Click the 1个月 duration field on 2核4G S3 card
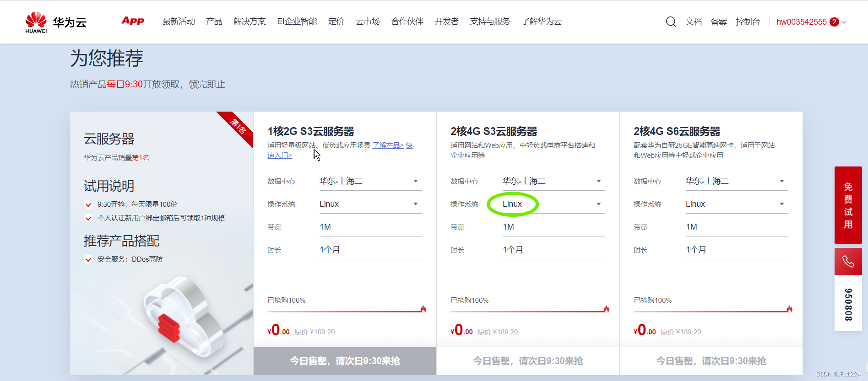This screenshot has height=381, width=868. [x=553, y=250]
